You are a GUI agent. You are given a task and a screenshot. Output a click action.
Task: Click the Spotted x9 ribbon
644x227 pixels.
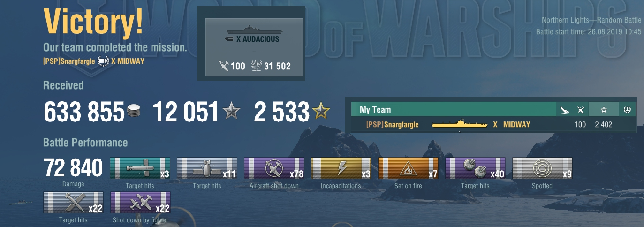pos(542,168)
